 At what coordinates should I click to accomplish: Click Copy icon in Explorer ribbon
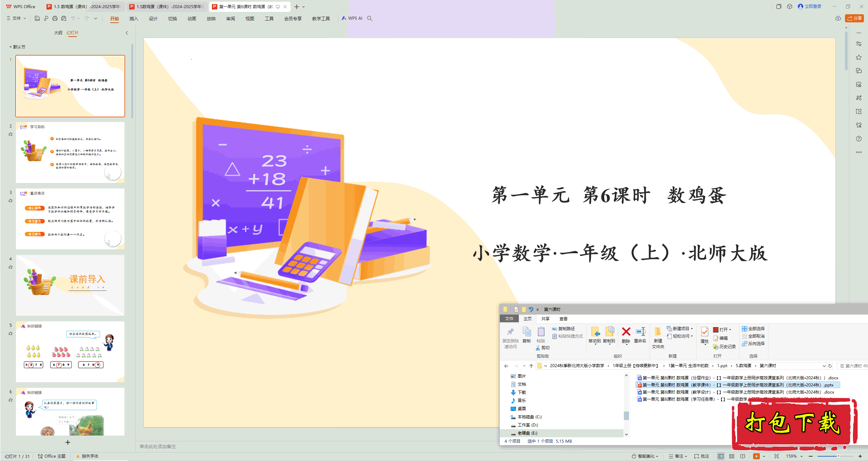pos(527,335)
